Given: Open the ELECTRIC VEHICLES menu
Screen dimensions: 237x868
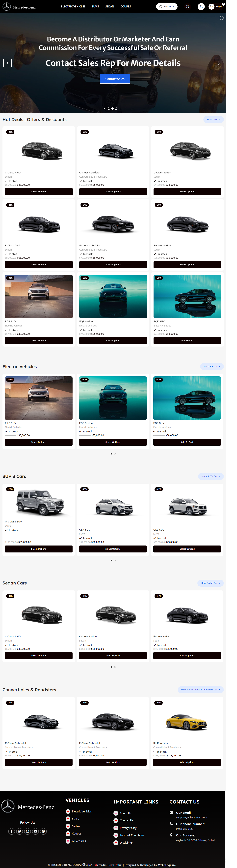Looking at the screenshot, I should (73, 6).
